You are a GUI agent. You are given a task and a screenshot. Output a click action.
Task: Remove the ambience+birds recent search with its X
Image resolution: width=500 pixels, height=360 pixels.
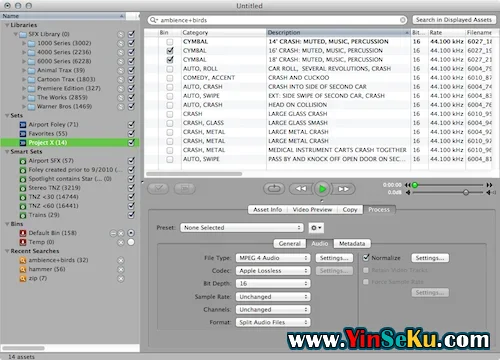(x=121, y=260)
